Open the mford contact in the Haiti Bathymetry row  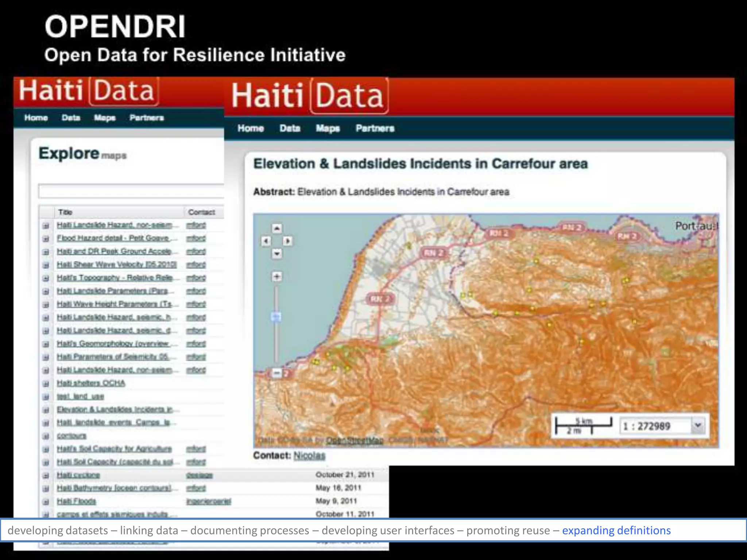pyautogui.click(x=196, y=488)
